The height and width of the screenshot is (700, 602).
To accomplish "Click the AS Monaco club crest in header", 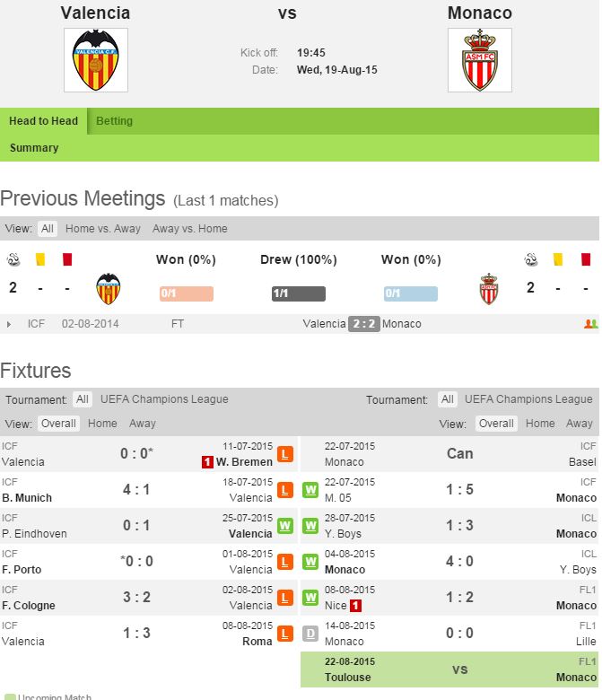I will point(479,60).
